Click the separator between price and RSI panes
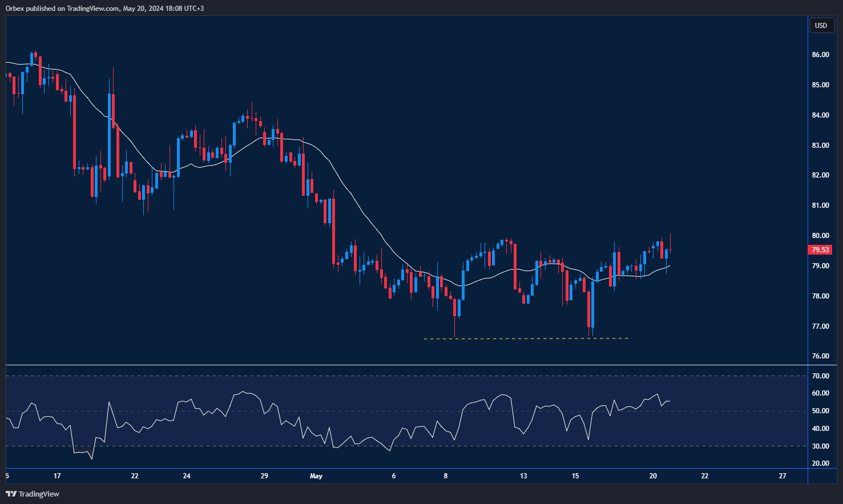 tap(400, 365)
